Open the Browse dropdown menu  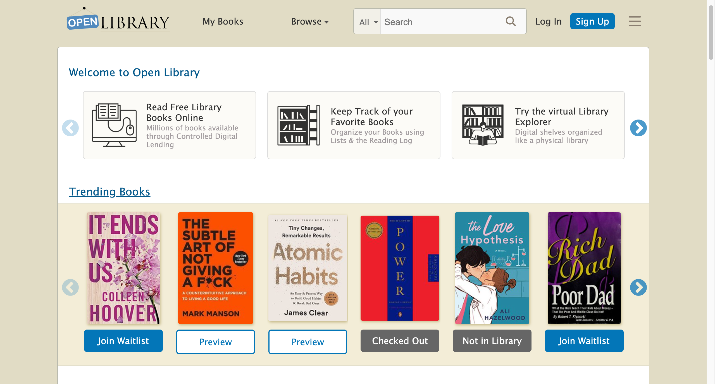310,21
